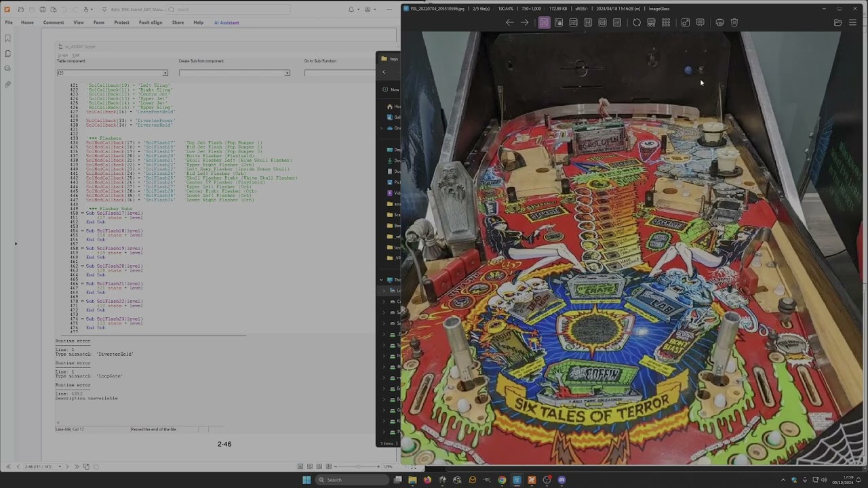Toggle lock zoom ratio in ImageGlass
The height and width of the screenshot is (488, 868).
click(559, 22)
